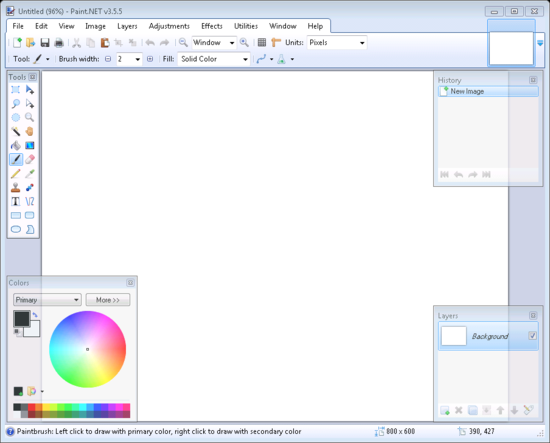Select the Clone Stamp tool
This screenshot has width=550, height=443.
pyautogui.click(x=15, y=187)
